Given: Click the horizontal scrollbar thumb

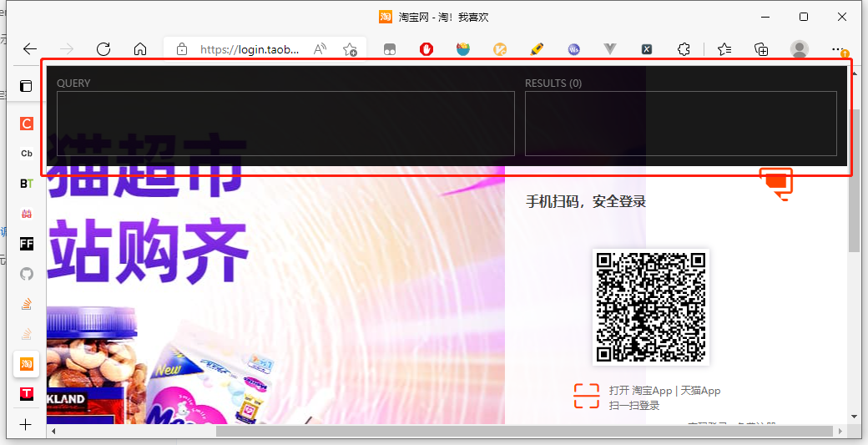Looking at the screenshot, I should (x=524, y=431).
